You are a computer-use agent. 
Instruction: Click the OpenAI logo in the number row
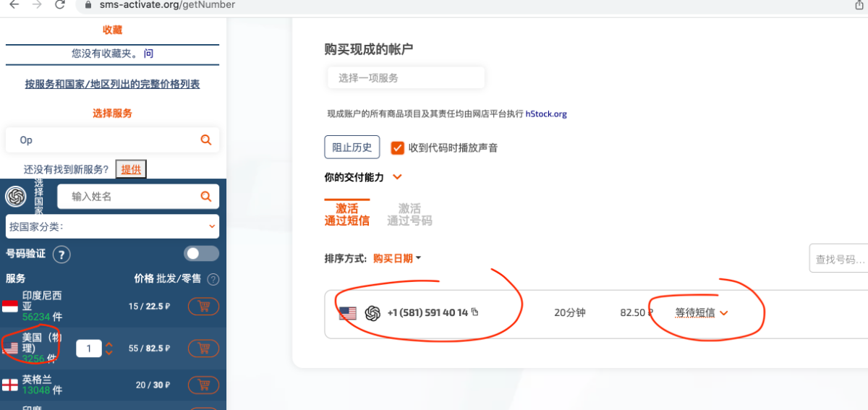pyautogui.click(x=373, y=313)
